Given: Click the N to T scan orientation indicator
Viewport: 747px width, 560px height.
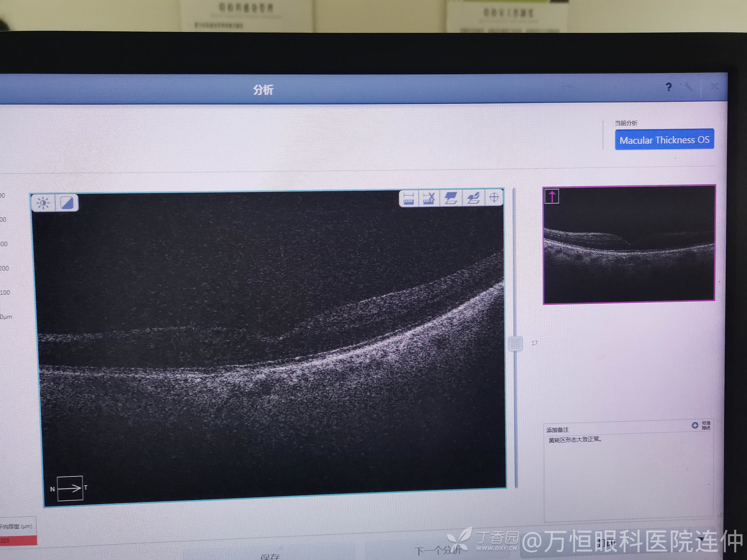Looking at the screenshot, I should pyautogui.click(x=70, y=488).
